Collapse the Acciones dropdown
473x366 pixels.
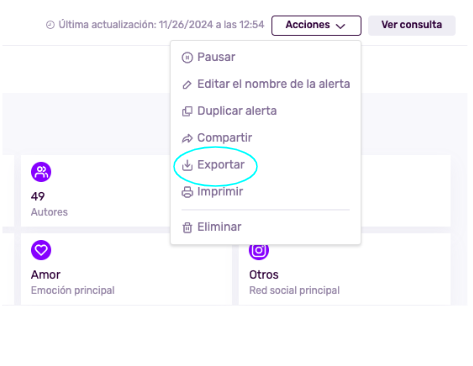tap(316, 25)
